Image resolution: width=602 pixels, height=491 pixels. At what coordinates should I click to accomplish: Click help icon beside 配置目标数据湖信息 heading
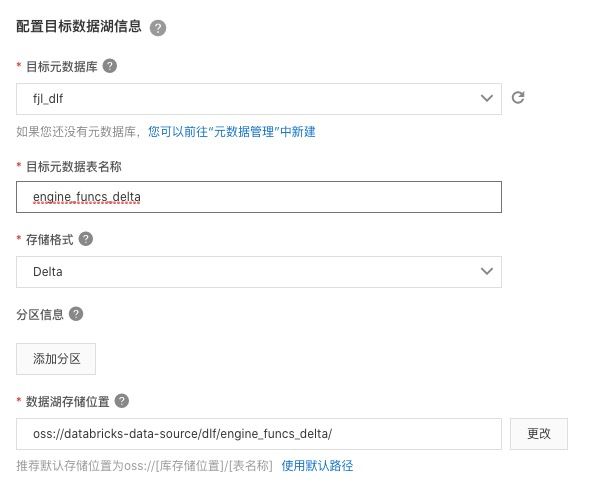[x=158, y=28]
